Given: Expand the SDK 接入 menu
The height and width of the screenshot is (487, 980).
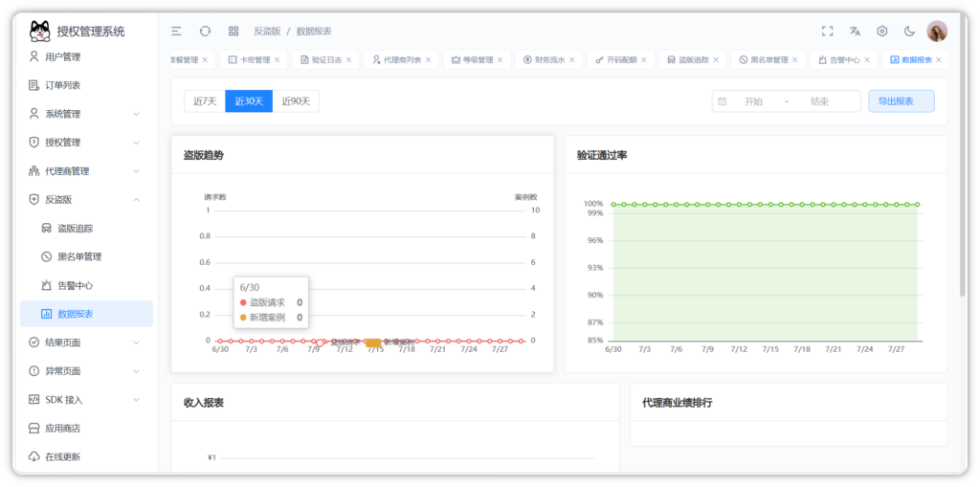Looking at the screenshot, I should 86,400.
